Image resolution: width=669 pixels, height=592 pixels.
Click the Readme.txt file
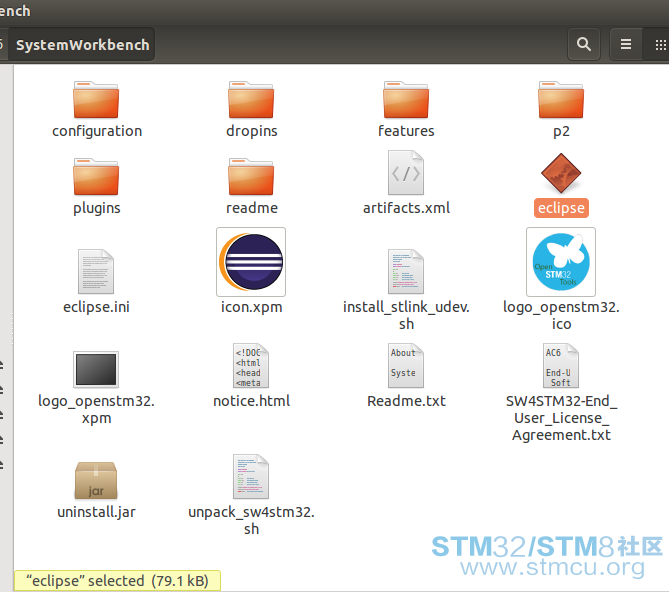click(406, 366)
